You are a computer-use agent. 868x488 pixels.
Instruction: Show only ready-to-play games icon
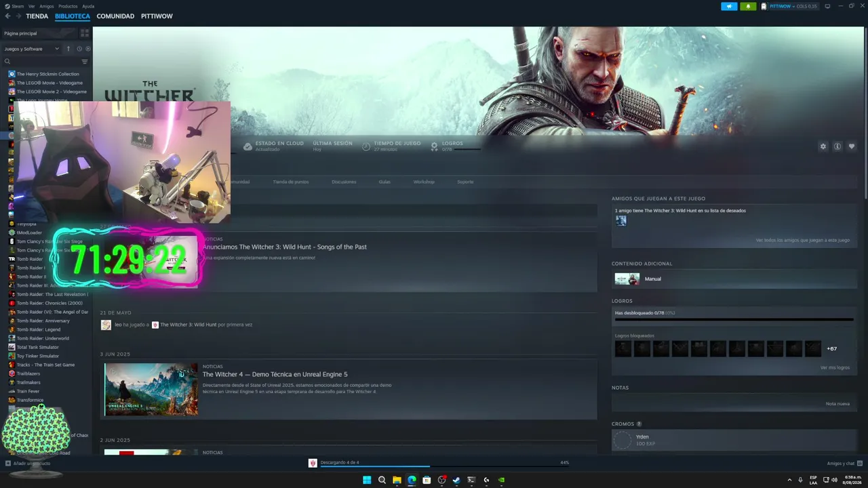point(88,49)
